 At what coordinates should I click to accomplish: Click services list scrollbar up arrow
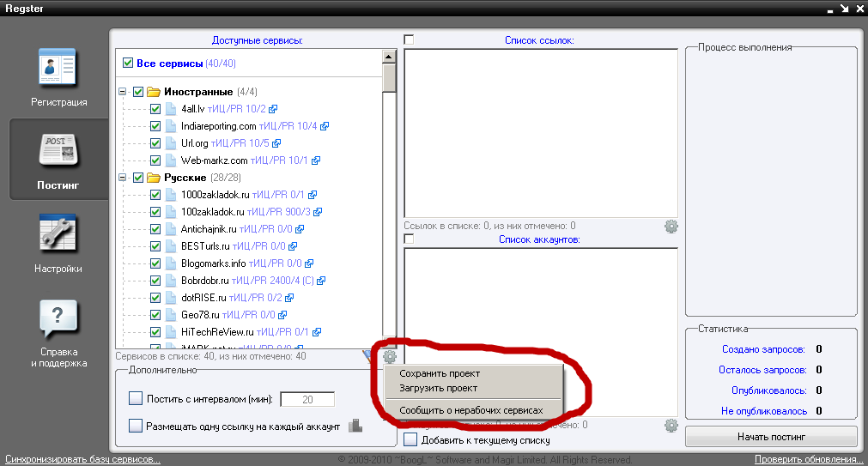click(x=389, y=57)
